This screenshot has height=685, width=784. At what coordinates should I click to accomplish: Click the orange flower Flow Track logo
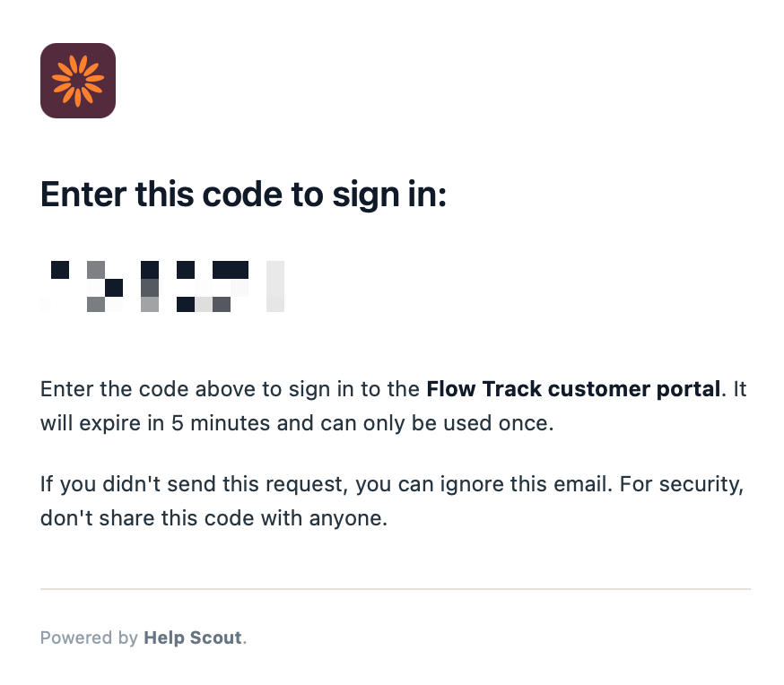[78, 81]
